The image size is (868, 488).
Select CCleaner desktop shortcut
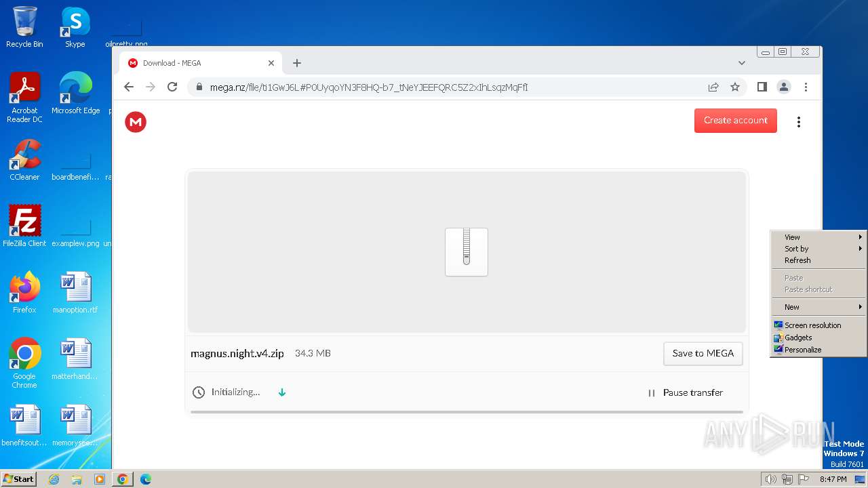coord(24,159)
